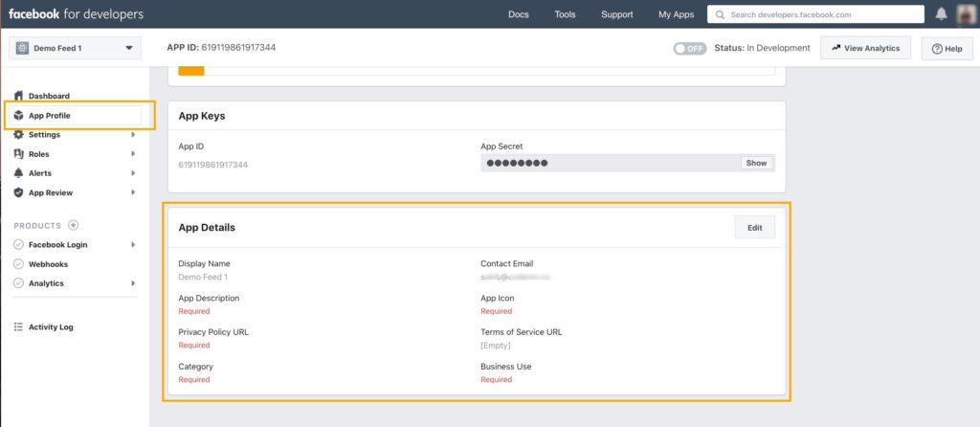Click the Display Name value Demo Feed 1

tap(203, 277)
